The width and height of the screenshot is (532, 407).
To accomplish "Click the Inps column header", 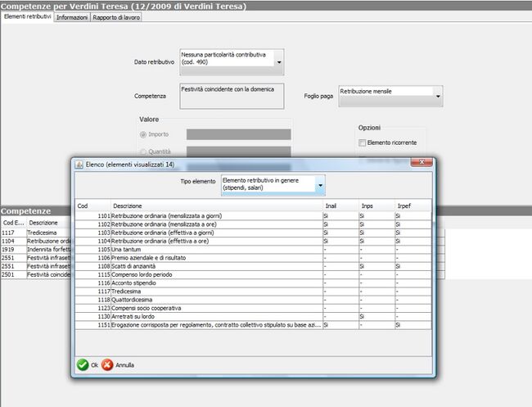I will pyautogui.click(x=376, y=205).
